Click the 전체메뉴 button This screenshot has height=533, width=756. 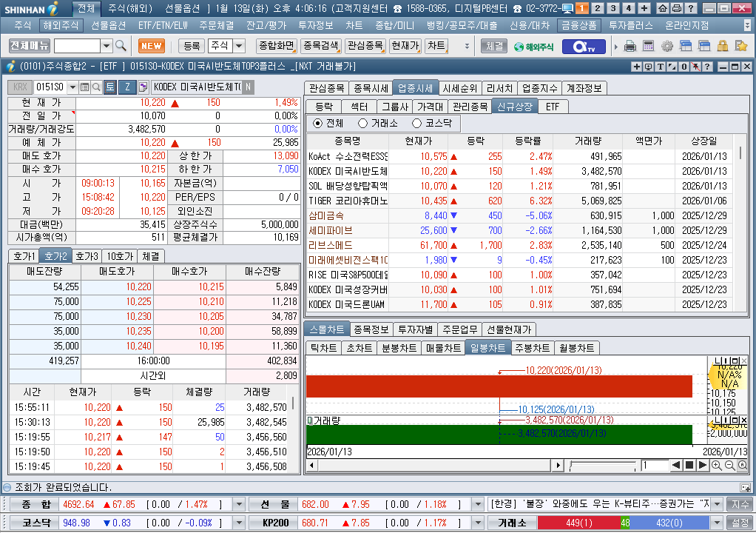coord(30,46)
